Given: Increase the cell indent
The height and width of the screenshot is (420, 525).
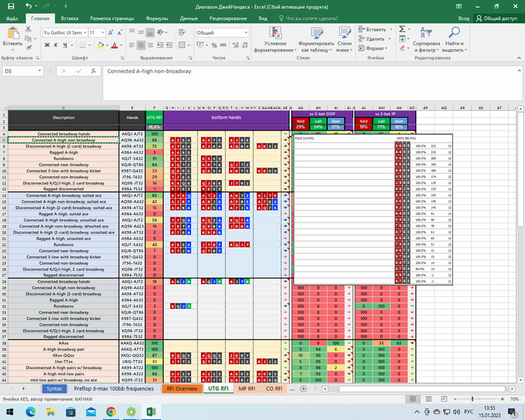Looking at the screenshot, I should click(x=169, y=45).
